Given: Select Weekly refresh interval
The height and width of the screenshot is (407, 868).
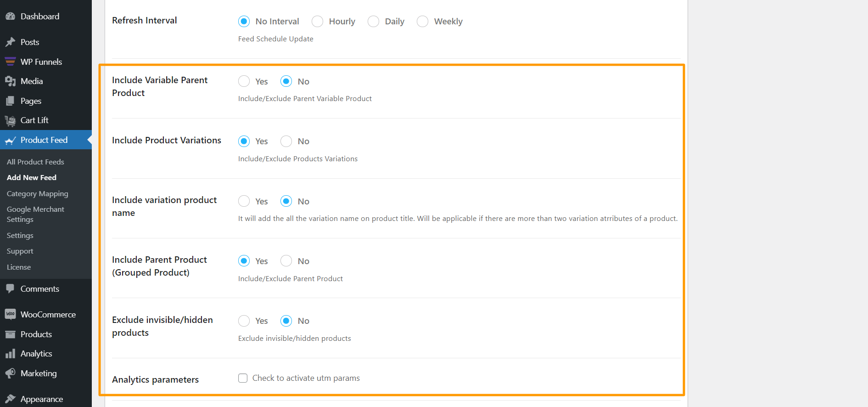Looking at the screenshot, I should tap(422, 22).
